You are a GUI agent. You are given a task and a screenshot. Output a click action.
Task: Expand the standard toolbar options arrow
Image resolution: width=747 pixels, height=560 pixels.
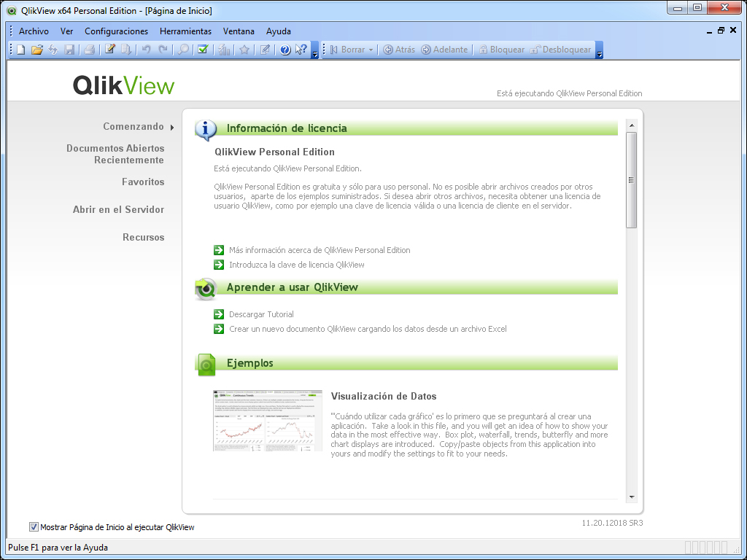[315, 50]
